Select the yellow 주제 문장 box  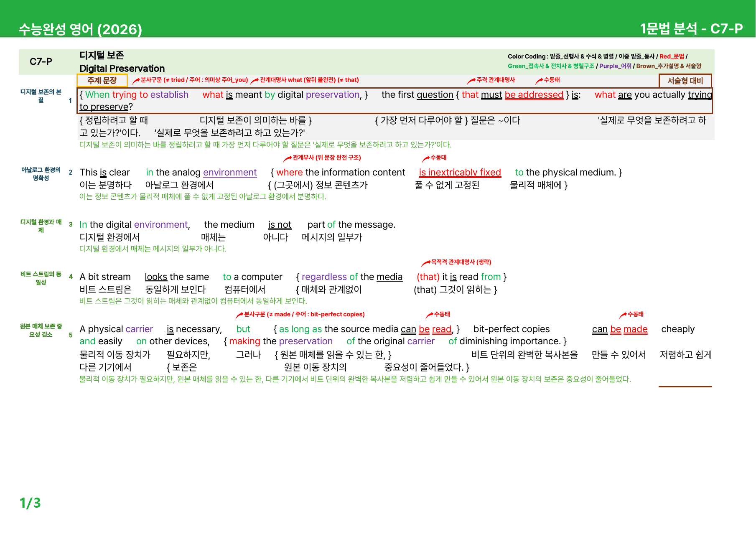[x=102, y=81]
